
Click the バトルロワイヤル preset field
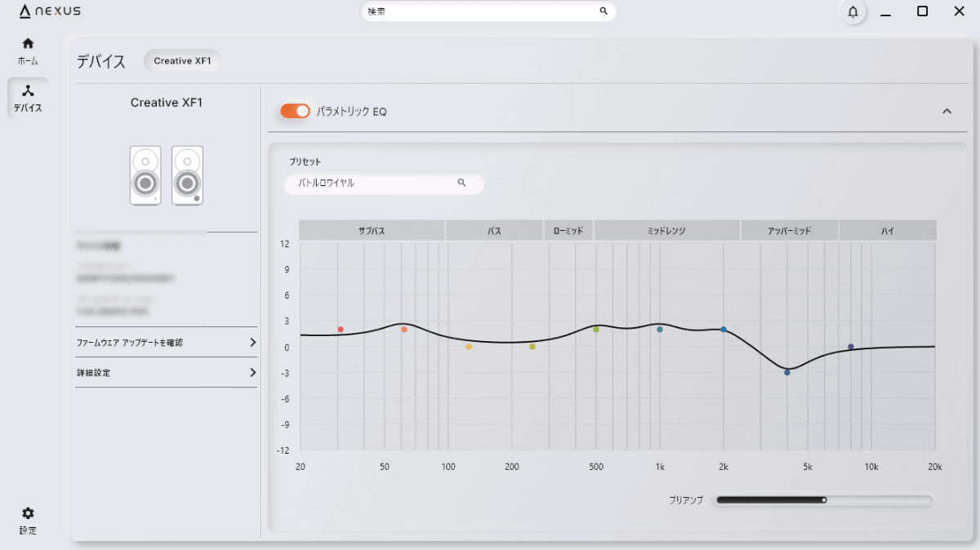(384, 184)
